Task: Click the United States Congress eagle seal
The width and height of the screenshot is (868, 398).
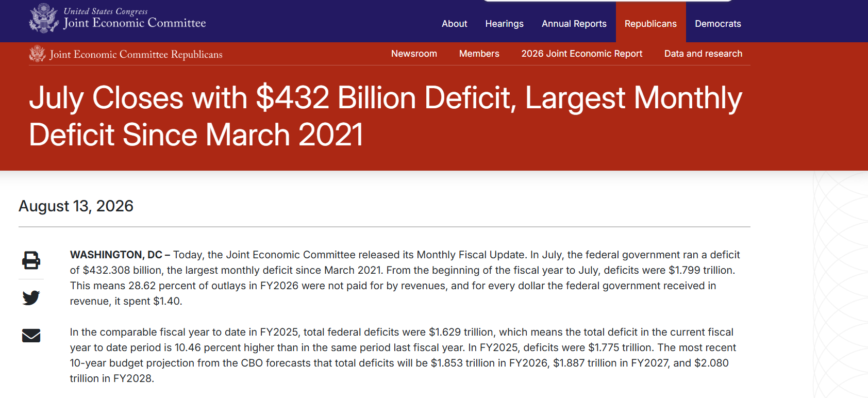Action: pyautogui.click(x=44, y=18)
